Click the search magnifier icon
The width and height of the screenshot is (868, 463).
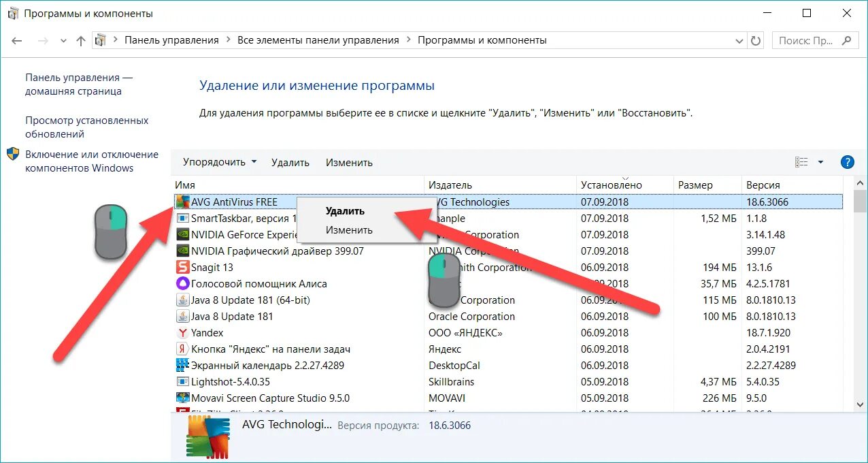tap(846, 40)
